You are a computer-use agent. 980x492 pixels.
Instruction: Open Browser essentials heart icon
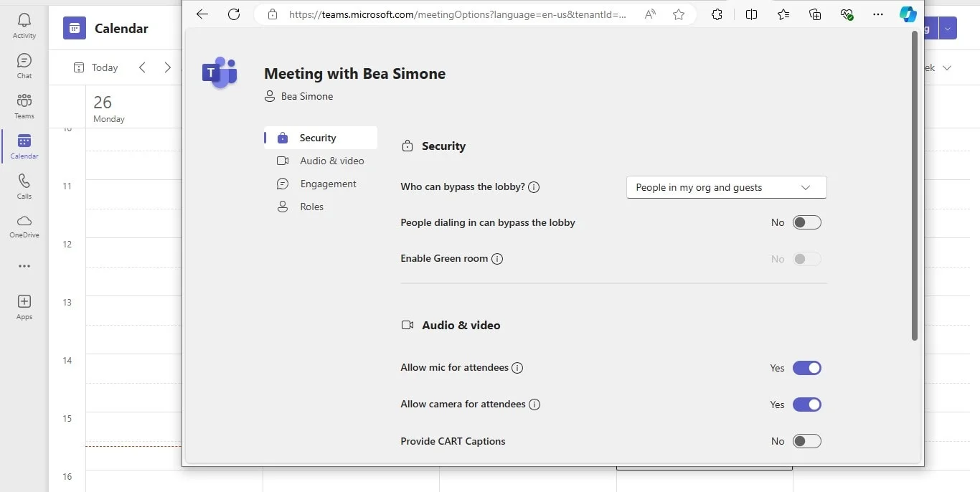coord(847,14)
